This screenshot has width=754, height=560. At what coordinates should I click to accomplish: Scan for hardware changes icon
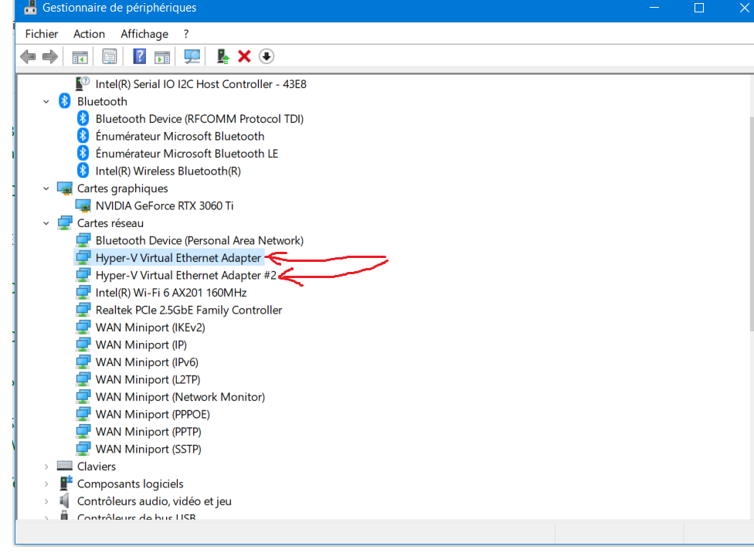pyautogui.click(x=192, y=56)
